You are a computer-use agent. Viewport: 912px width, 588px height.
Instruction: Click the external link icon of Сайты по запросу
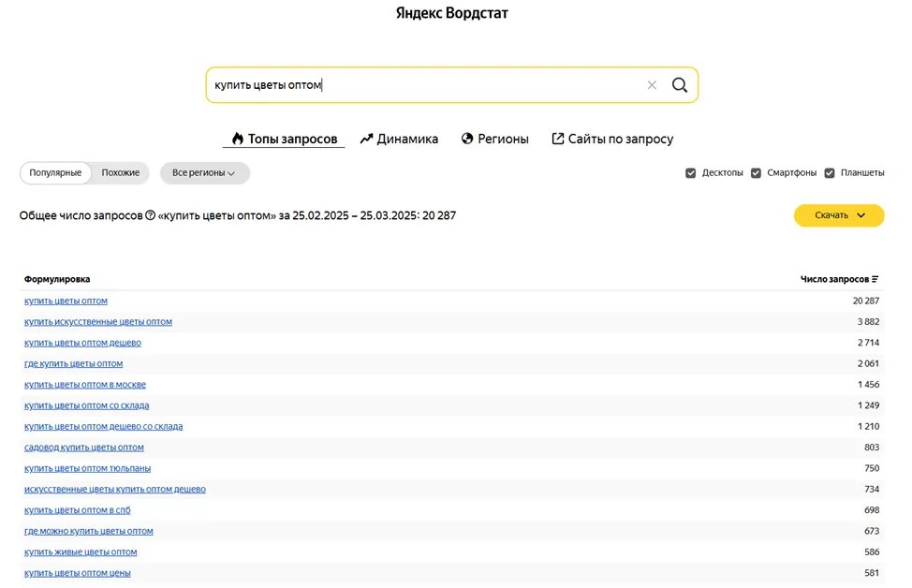(x=557, y=139)
